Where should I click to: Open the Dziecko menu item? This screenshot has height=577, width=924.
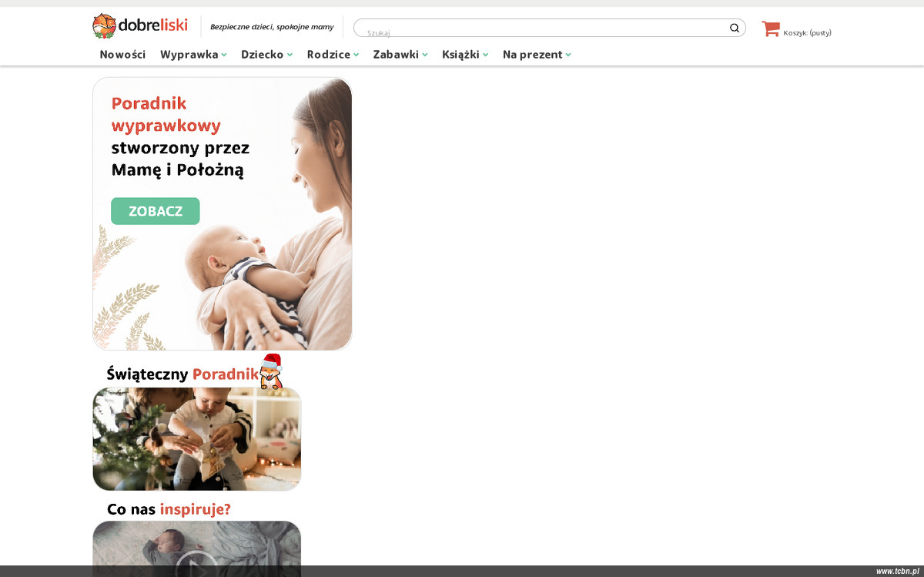pos(263,55)
